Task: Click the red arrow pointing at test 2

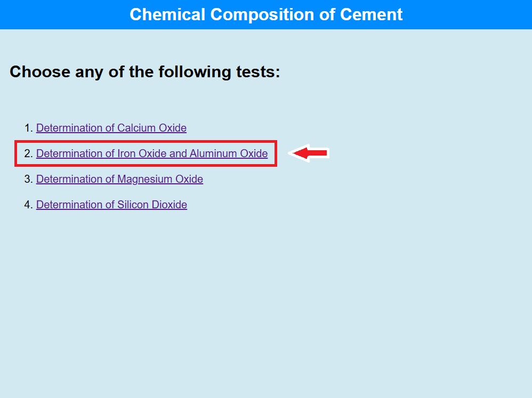Action: (310, 153)
